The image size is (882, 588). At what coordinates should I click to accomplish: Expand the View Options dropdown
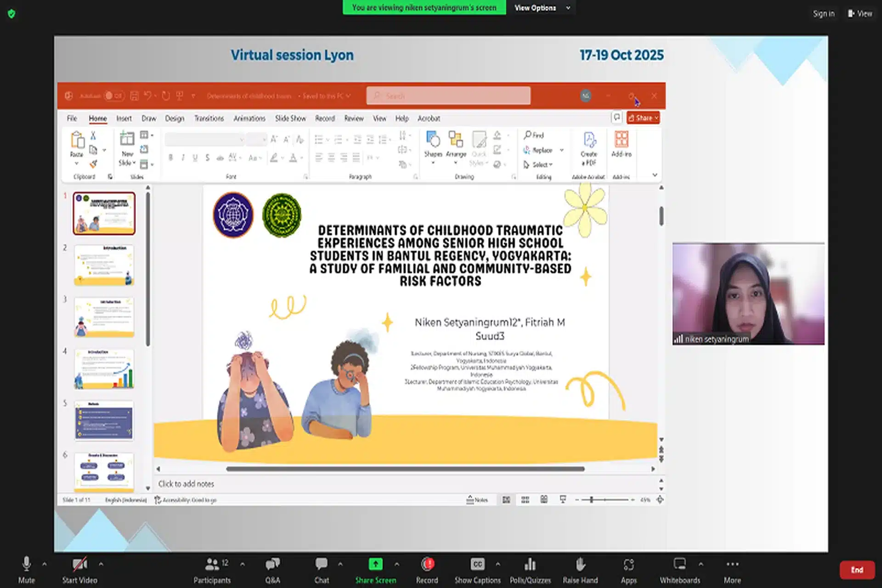click(x=542, y=8)
